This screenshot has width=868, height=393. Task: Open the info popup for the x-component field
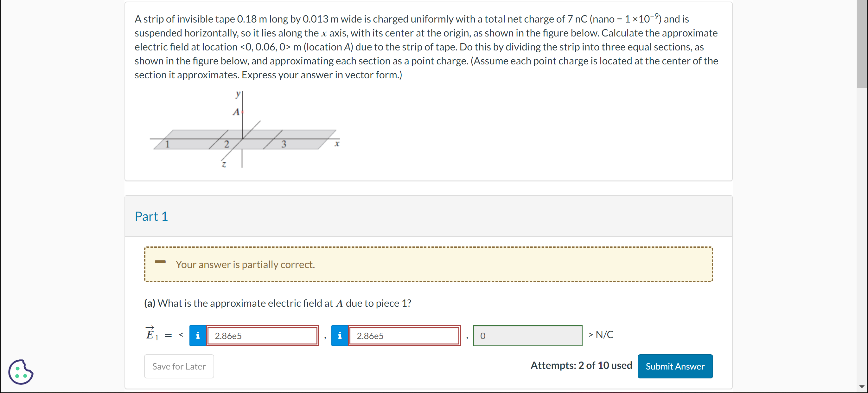[x=198, y=335]
